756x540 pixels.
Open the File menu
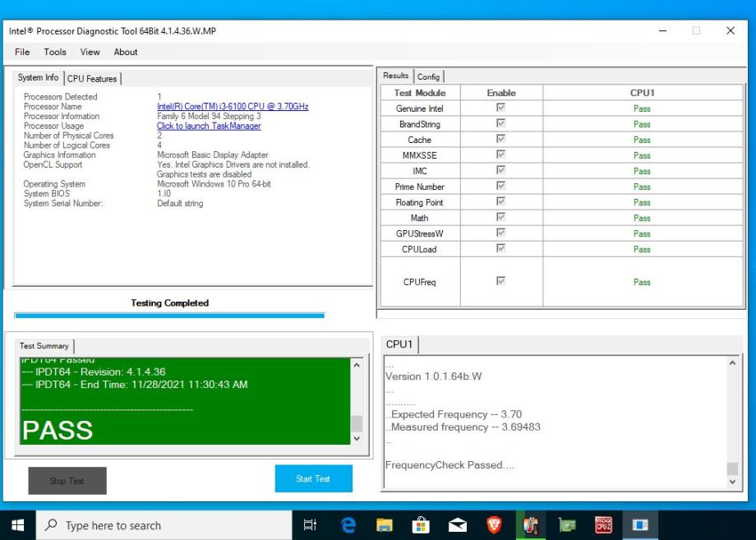coord(22,52)
